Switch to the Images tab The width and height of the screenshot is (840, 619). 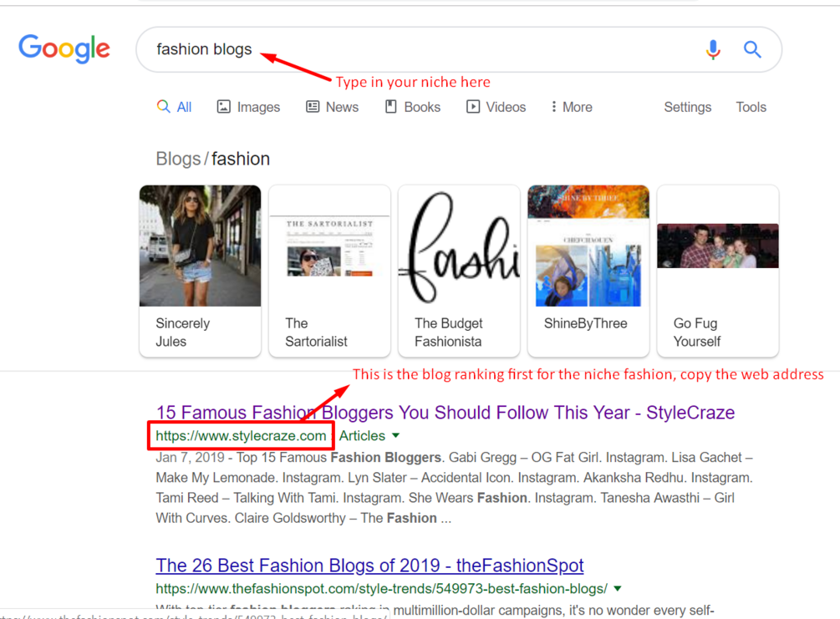tap(248, 107)
